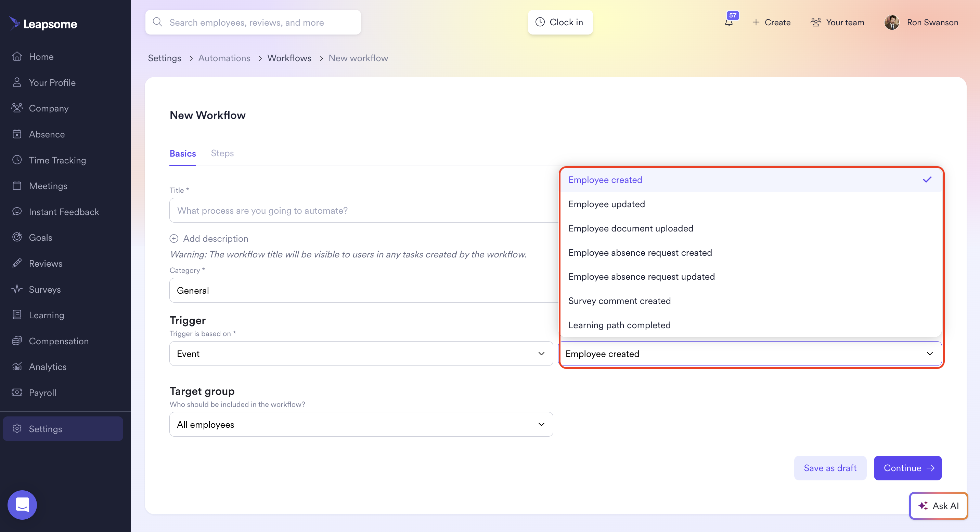Open Reviews via its pencil icon
This screenshot has height=532, width=980.
coord(17,263)
